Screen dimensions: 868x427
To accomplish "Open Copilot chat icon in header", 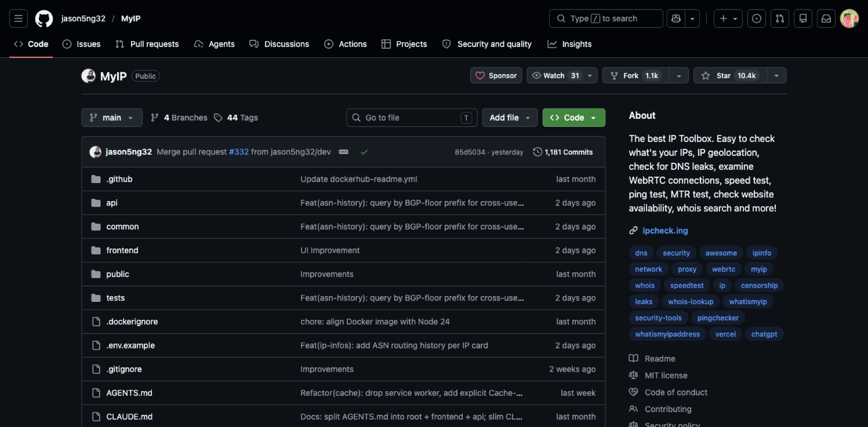I will point(676,19).
